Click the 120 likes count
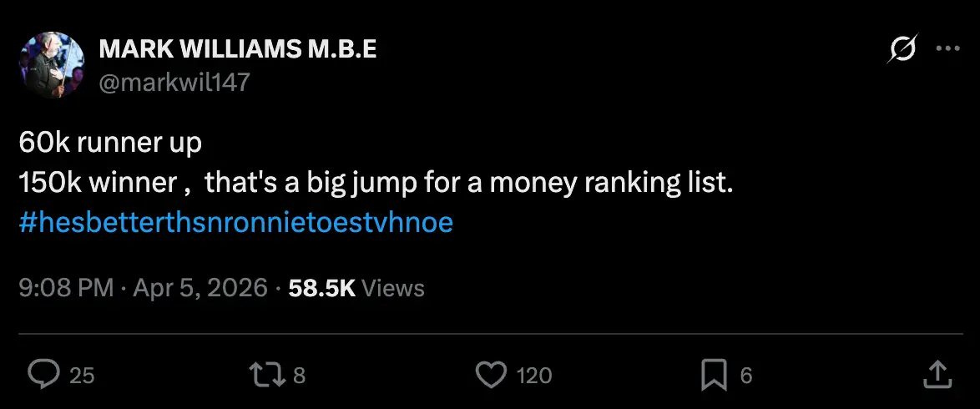The image size is (980, 409). point(534,376)
